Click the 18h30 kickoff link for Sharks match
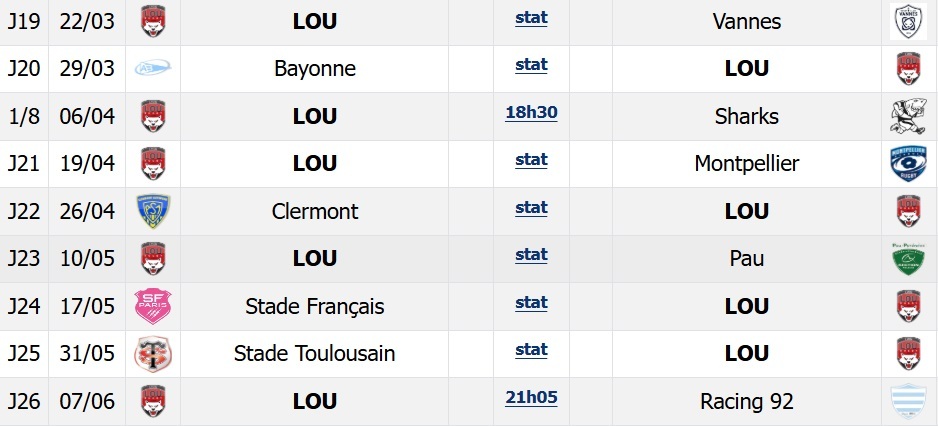Image resolution: width=938 pixels, height=426 pixels. click(531, 112)
